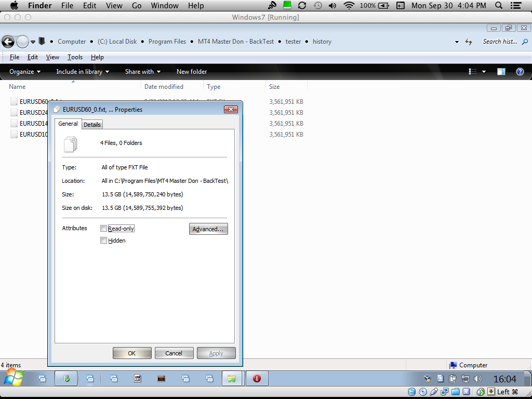Cancel the Properties dialog
This screenshot has height=399, width=532.
click(x=174, y=353)
